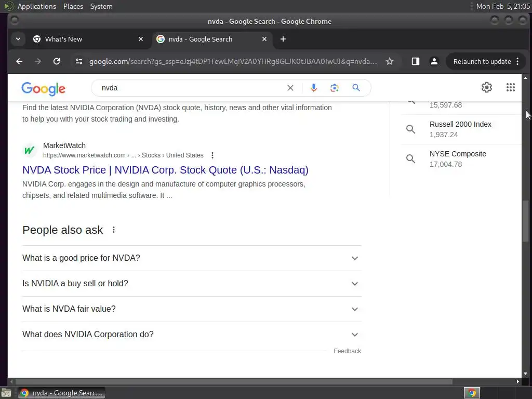Search by image with Google Lens icon

point(335,88)
